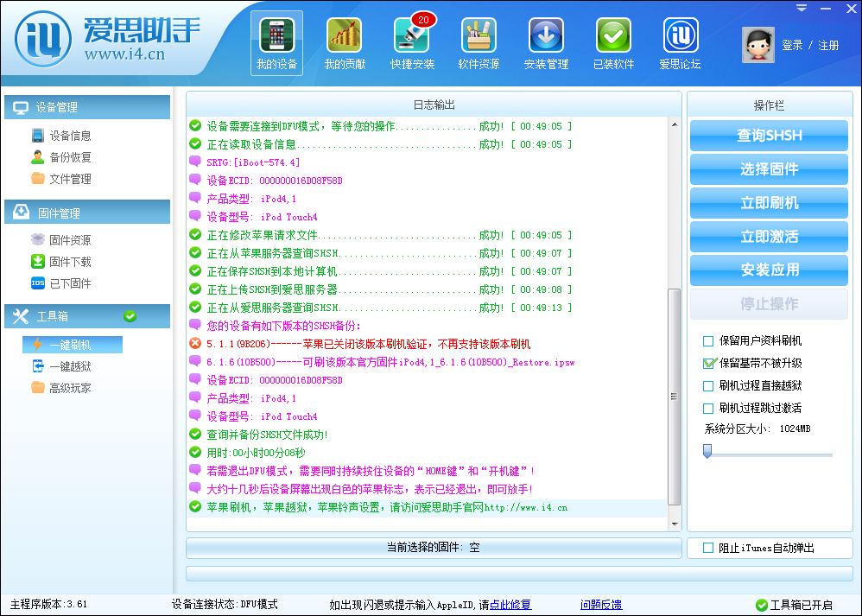Click the log scrollbar down arrow
Image resolution: width=862 pixels, height=616 pixels.
click(x=675, y=524)
